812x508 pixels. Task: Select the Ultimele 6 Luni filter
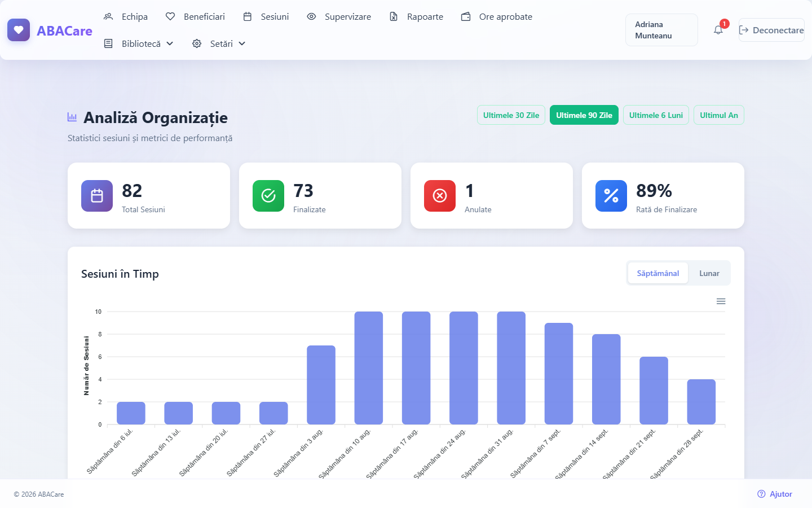click(x=656, y=115)
